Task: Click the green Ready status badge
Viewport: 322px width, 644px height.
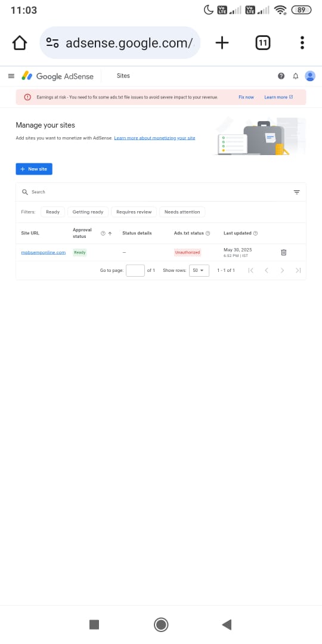Action: pos(80,253)
